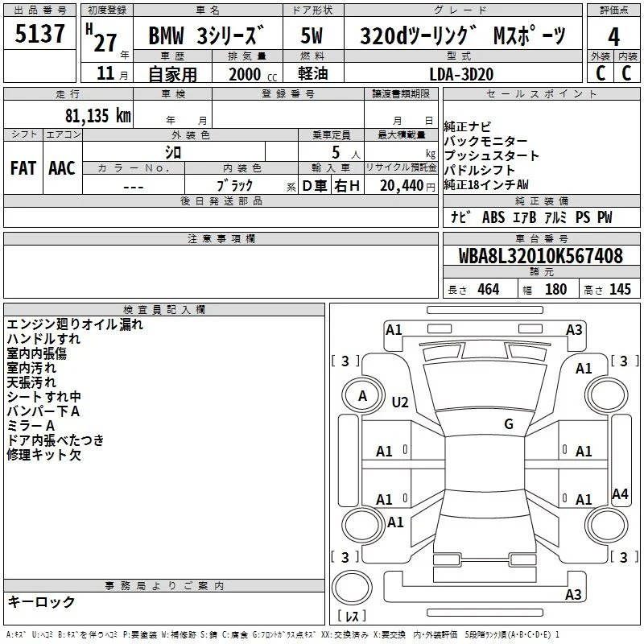The image size is (644, 644).
Task: Click the displacement value 2000 cc
Action: click(x=253, y=74)
